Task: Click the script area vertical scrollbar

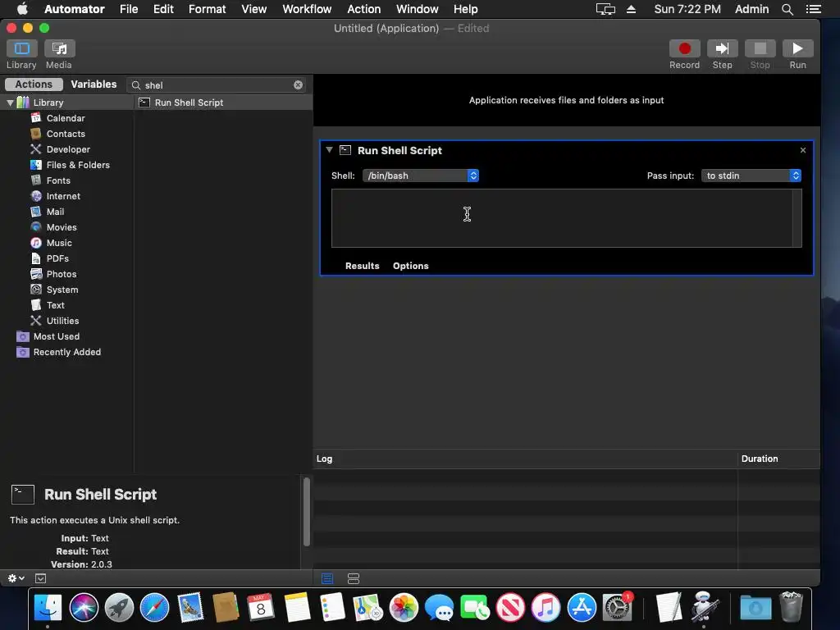Action: pyautogui.click(x=797, y=218)
